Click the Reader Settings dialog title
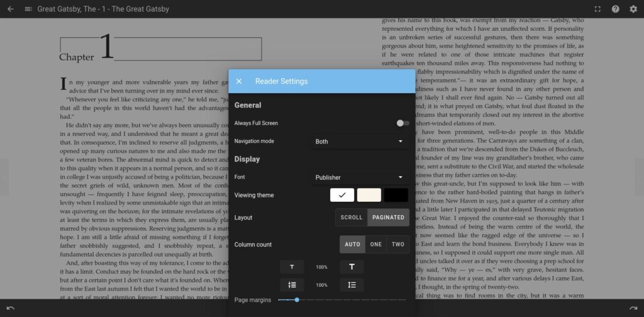 tap(281, 81)
